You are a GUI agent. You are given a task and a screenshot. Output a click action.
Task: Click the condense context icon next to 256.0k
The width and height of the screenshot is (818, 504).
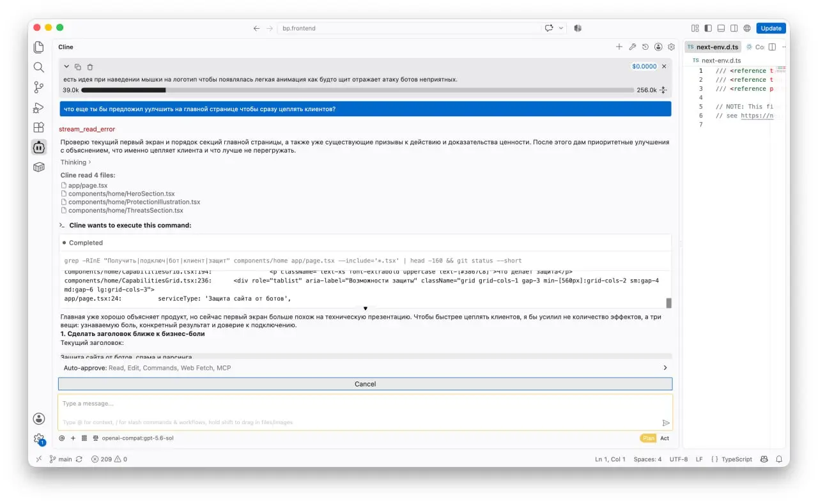(x=663, y=90)
